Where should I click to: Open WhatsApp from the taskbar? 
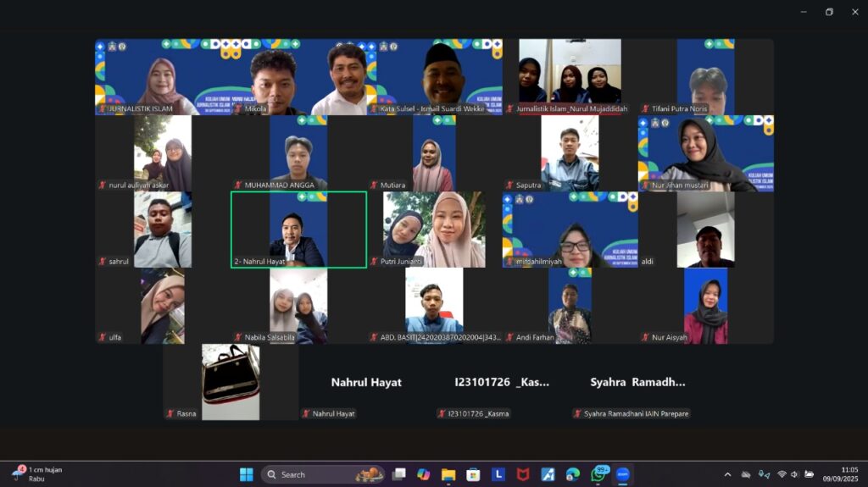(598, 474)
